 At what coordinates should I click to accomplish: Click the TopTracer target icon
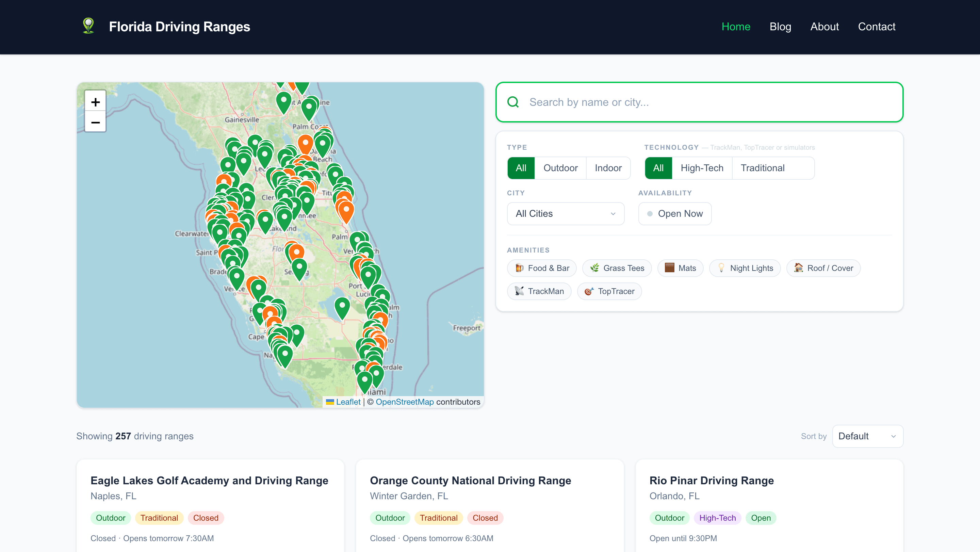tap(589, 291)
